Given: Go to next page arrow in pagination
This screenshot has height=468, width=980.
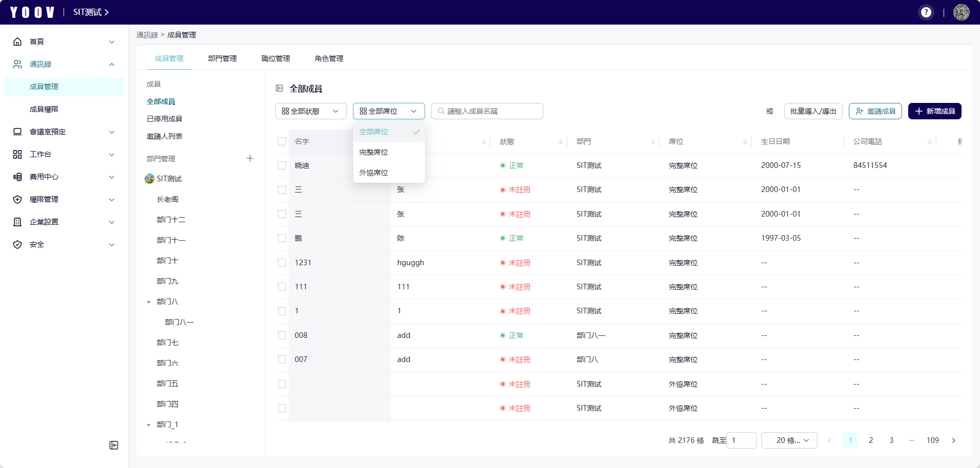Looking at the screenshot, I should 953,440.
